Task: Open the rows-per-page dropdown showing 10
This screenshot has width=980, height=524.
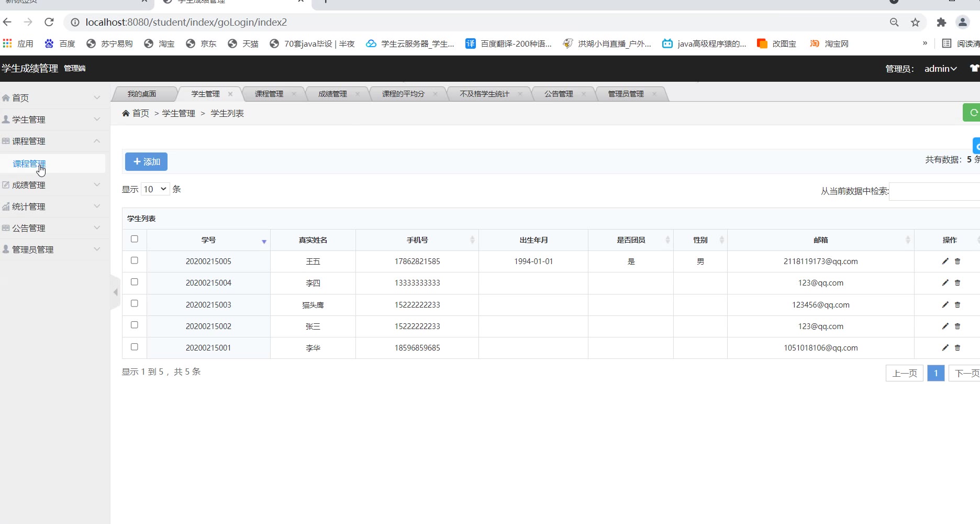Action: coord(155,189)
